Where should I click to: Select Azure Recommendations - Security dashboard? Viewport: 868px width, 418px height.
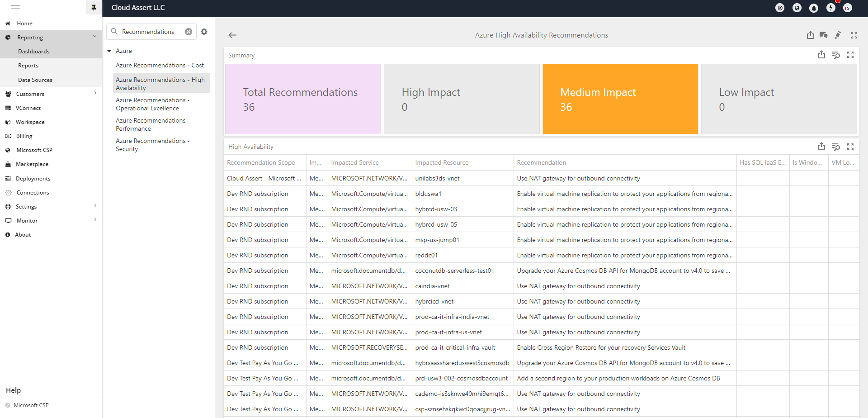(x=152, y=145)
